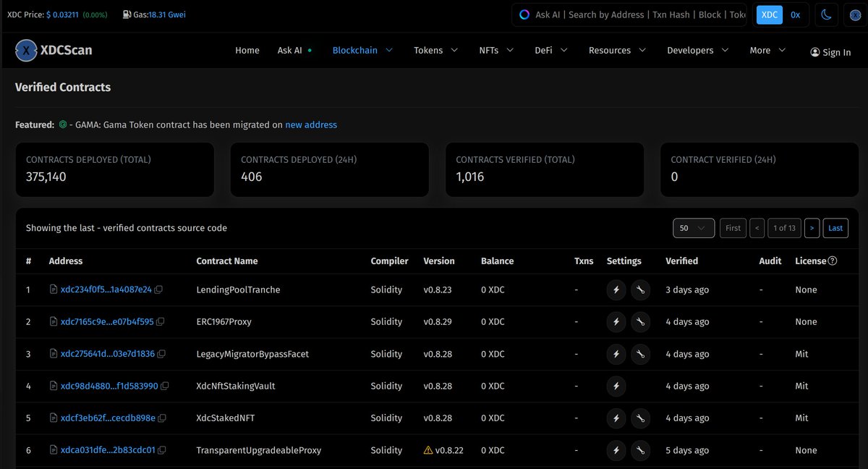Go to previous page arrow
Screen dimensions: 868x469
point(757,228)
